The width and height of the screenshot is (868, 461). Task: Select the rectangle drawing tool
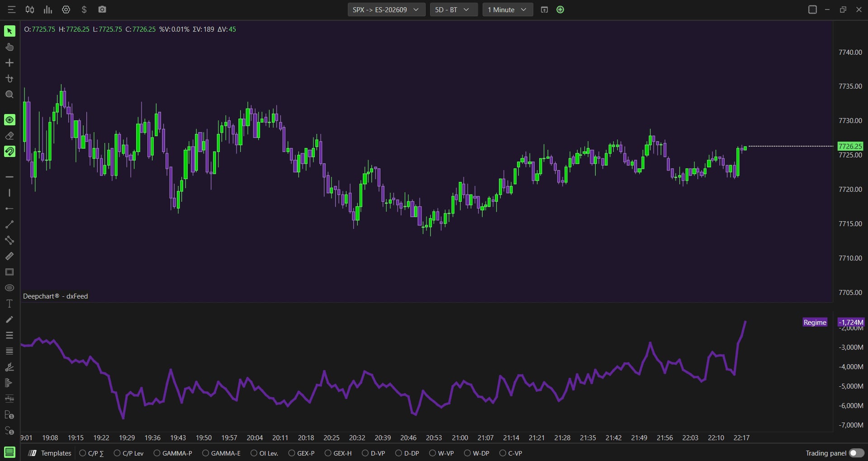tap(9, 272)
